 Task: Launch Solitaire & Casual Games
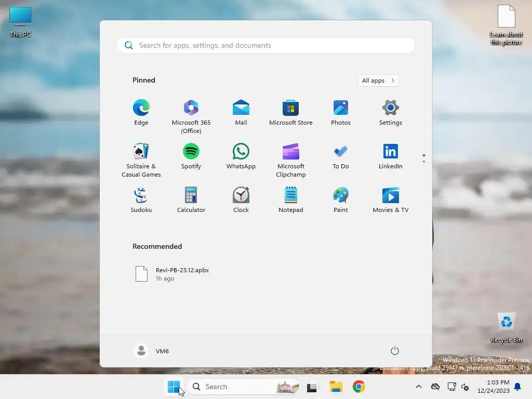(141, 161)
